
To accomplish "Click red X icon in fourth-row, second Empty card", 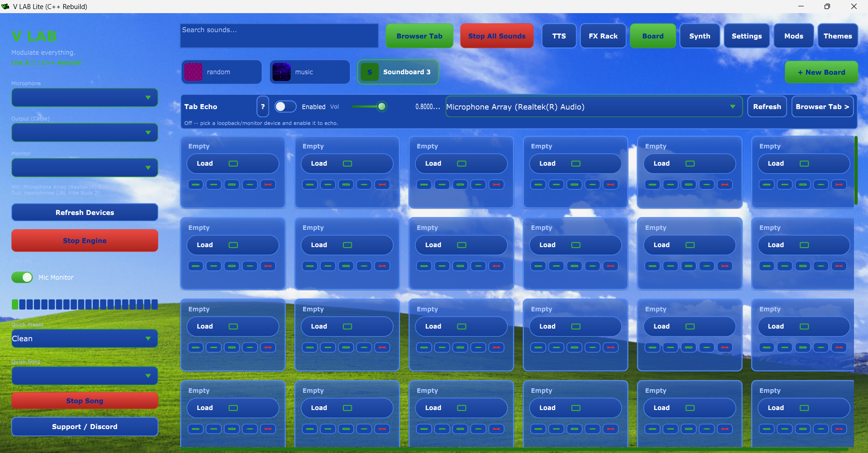I will [382, 429].
